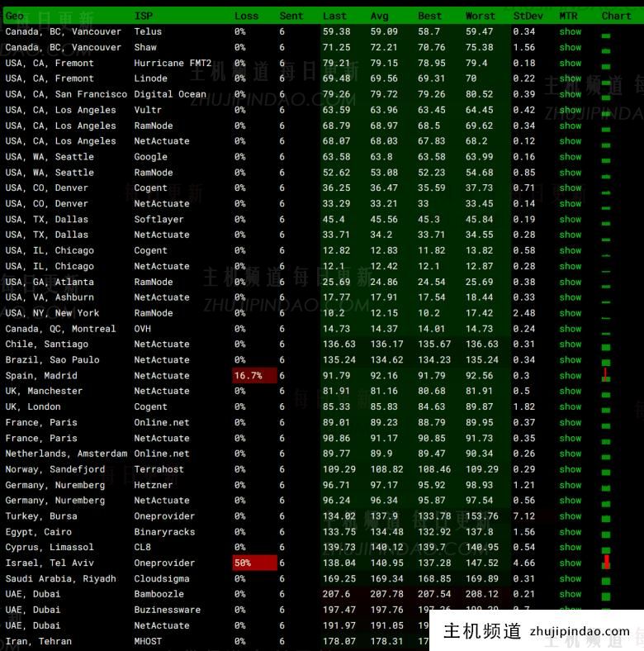Image resolution: width=644 pixels, height=651 pixels.
Task: Show MTR for Amsterdam Online.net row
Action: point(571,454)
